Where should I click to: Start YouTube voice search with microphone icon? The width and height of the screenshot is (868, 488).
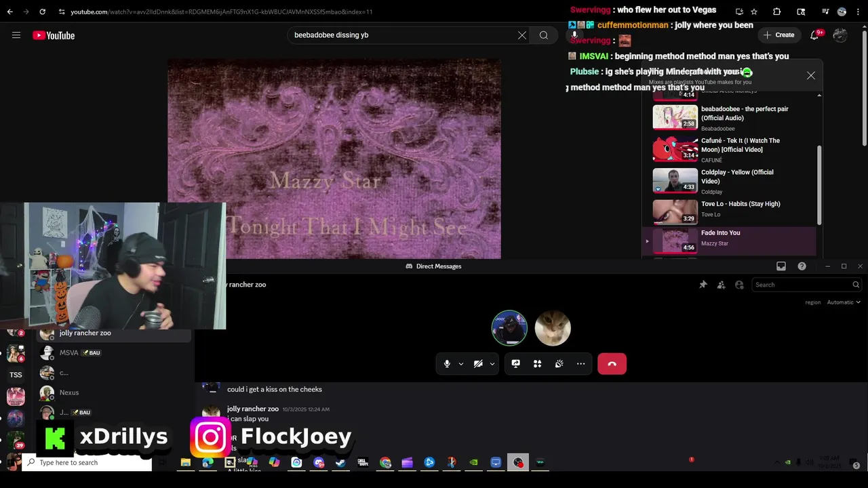(574, 35)
